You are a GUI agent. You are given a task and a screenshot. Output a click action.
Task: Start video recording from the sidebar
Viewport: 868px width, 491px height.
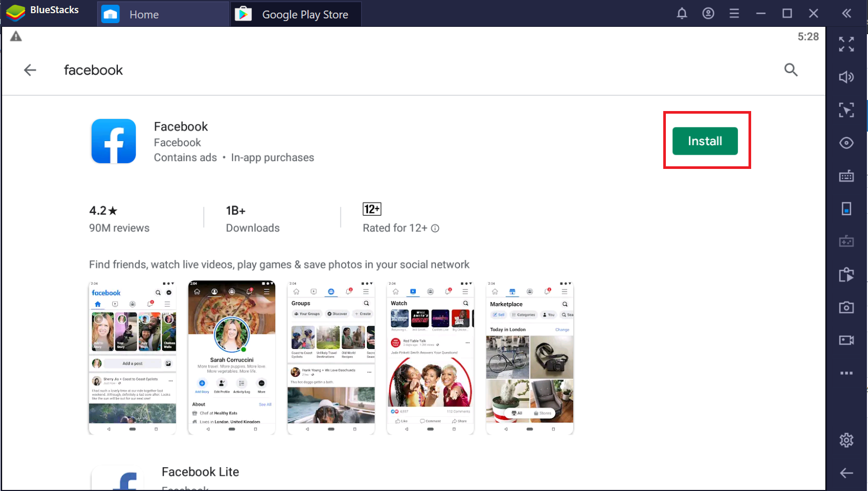click(846, 340)
